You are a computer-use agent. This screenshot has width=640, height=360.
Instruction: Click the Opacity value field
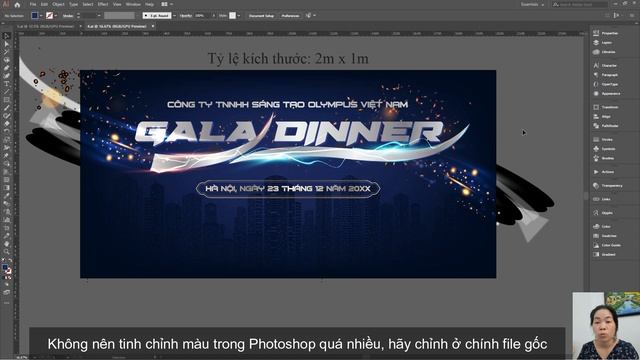click(201, 16)
